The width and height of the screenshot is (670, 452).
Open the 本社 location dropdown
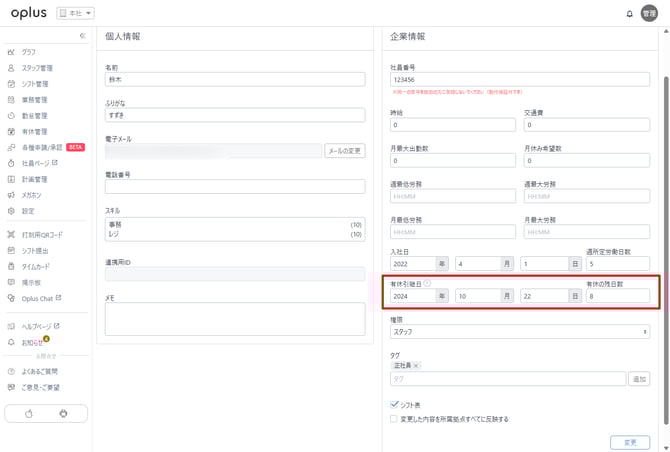coord(75,13)
